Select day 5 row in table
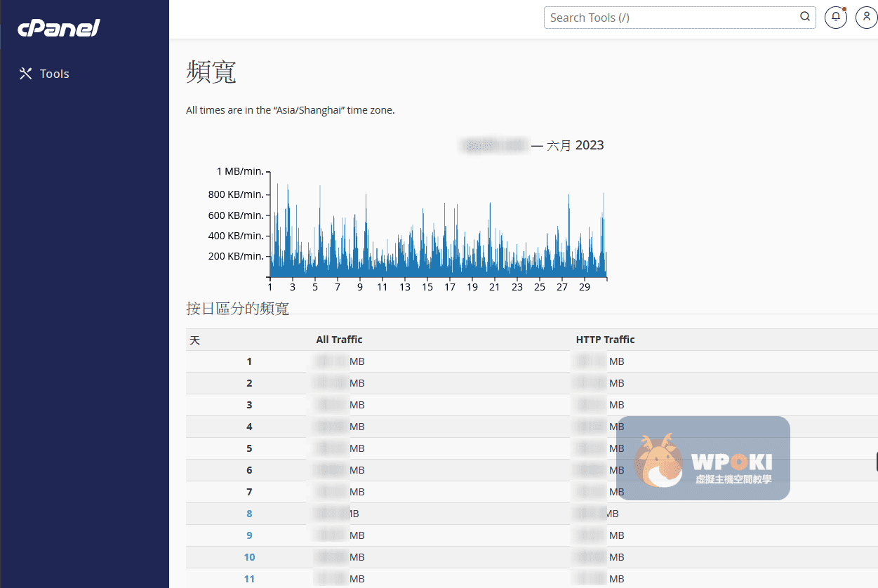This screenshot has height=588, width=878. tap(249, 448)
